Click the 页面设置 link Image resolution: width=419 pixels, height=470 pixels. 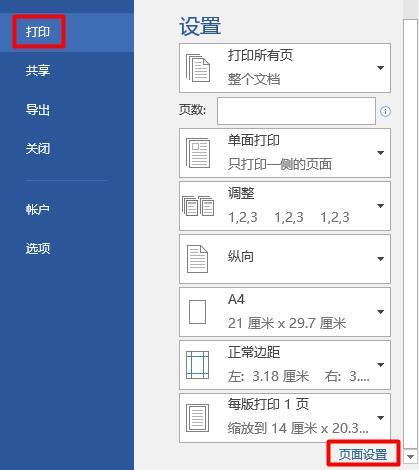coord(363,454)
